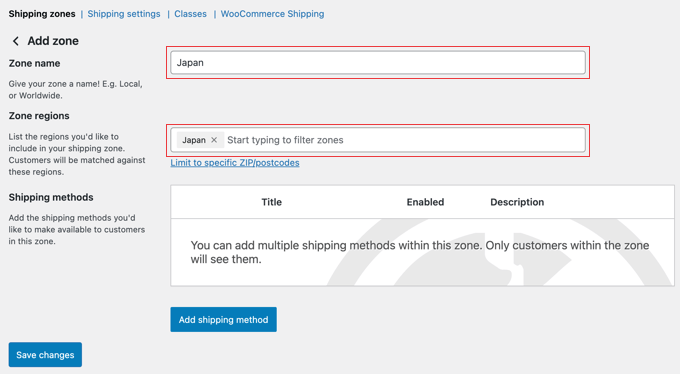
Task: Click the Zone name input field
Action: 378,62
